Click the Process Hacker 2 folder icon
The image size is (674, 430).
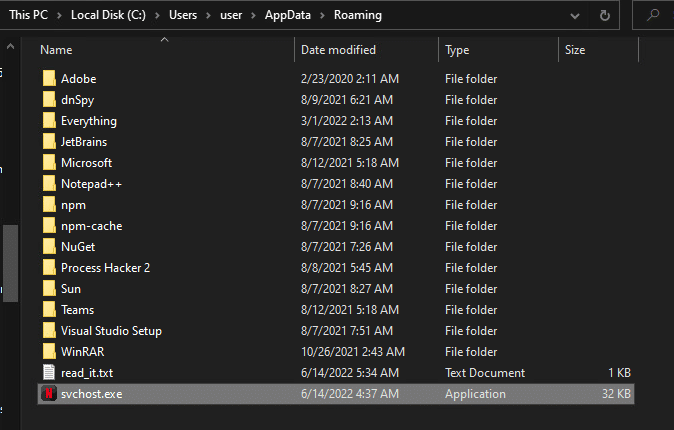click(49, 267)
